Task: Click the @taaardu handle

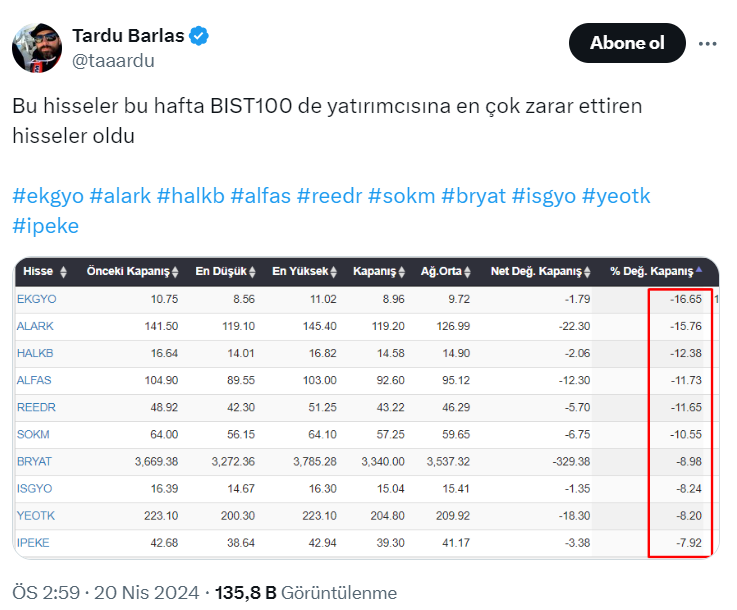Action: coord(113,61)
